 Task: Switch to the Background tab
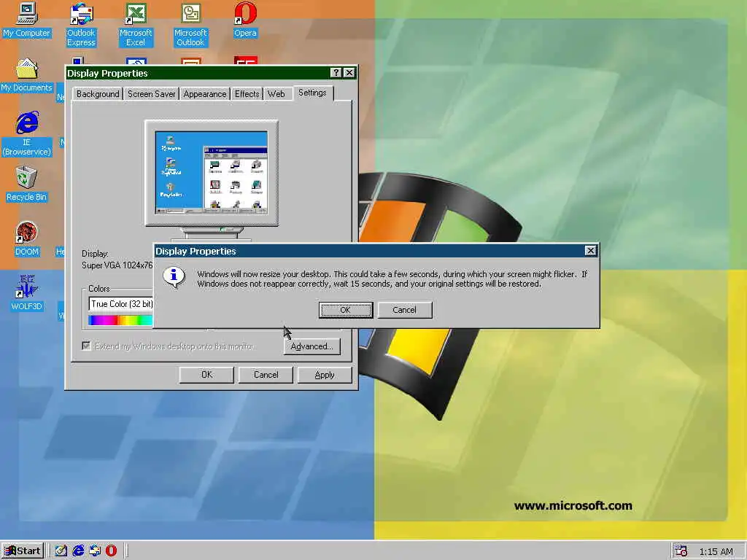98,94
